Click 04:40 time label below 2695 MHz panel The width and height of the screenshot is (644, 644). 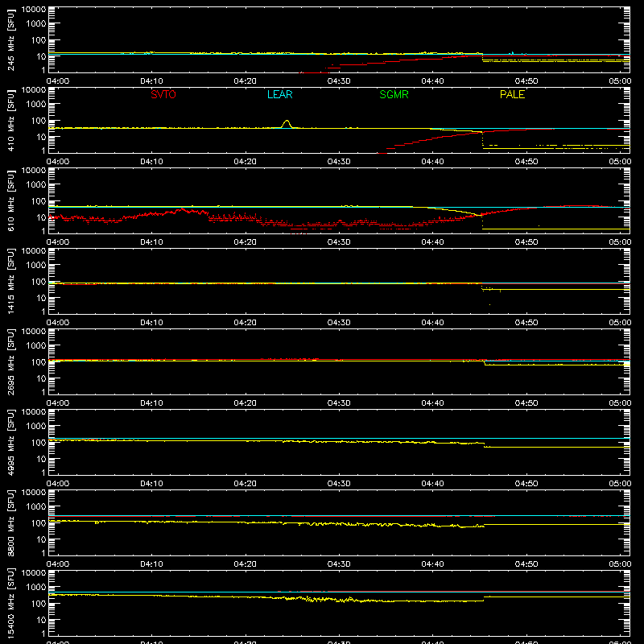pyautogui.click(x=432, y=403)
